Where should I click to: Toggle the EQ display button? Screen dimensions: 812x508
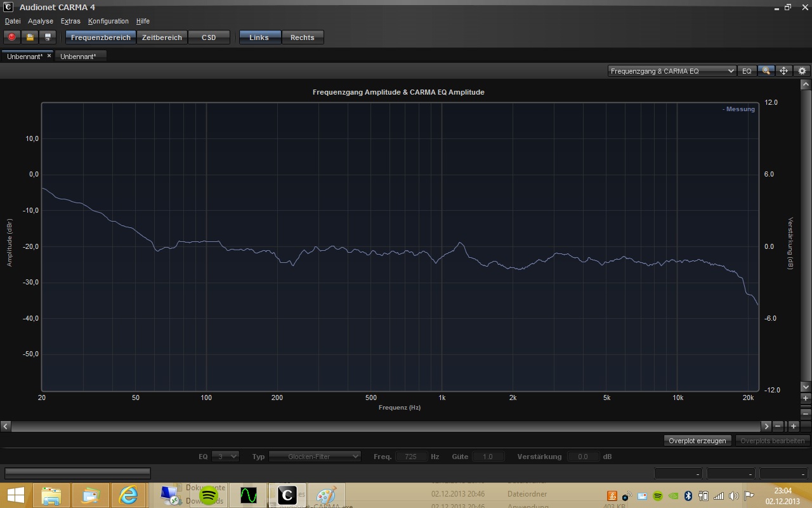[x=747, y=71]
